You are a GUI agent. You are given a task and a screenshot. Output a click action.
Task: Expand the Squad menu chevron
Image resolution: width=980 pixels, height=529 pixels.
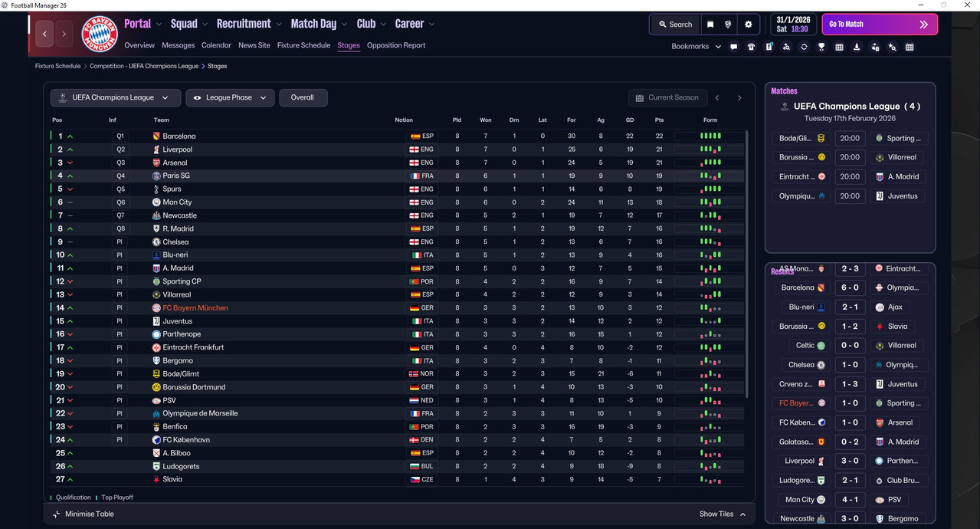pyautogui.click(x=205, y=25)
